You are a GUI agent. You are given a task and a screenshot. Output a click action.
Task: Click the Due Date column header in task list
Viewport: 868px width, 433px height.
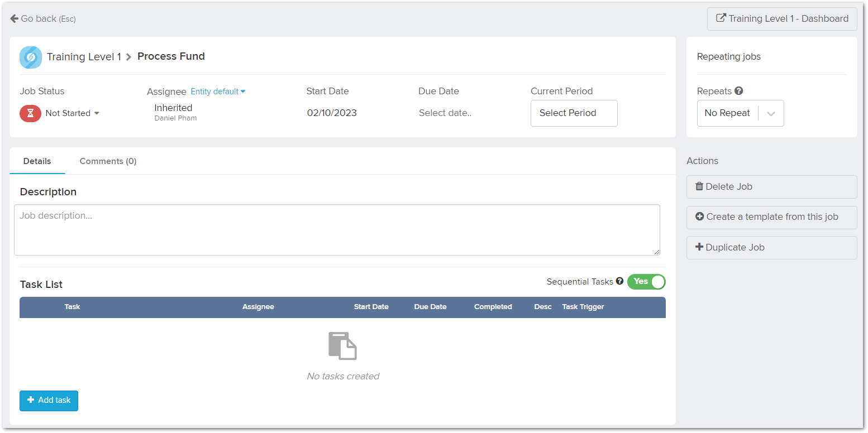430,307
